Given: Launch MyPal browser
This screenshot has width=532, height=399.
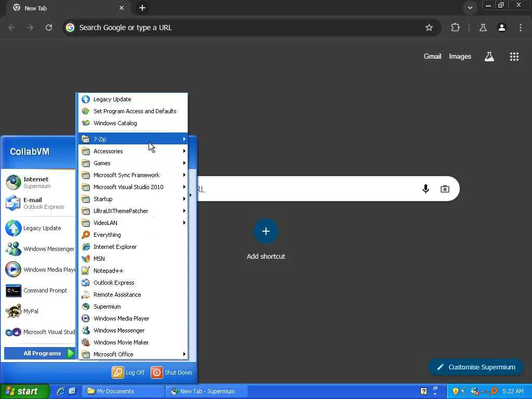Looking at the screenshot, I should [x=39, y=311].
